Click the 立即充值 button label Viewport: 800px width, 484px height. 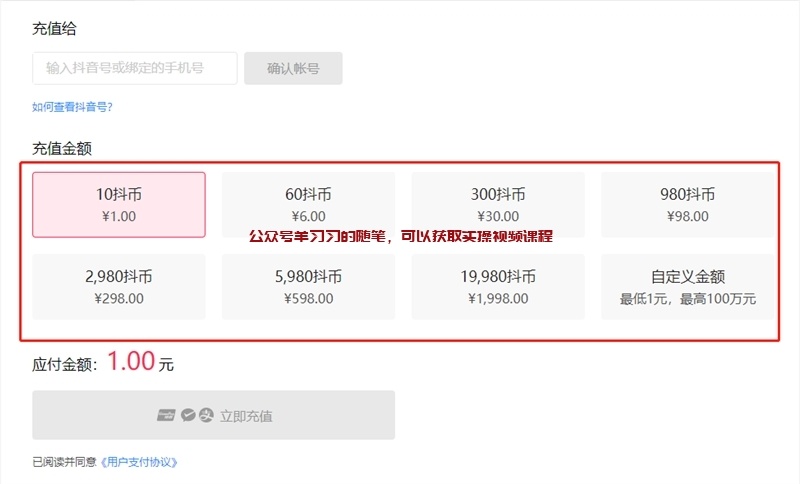[x=246, y=416]
